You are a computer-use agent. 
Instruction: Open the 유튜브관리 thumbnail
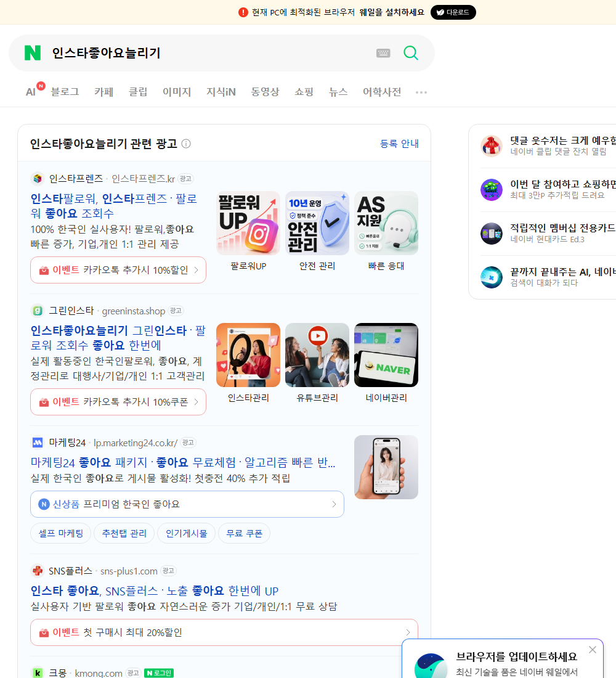point(317,355)
